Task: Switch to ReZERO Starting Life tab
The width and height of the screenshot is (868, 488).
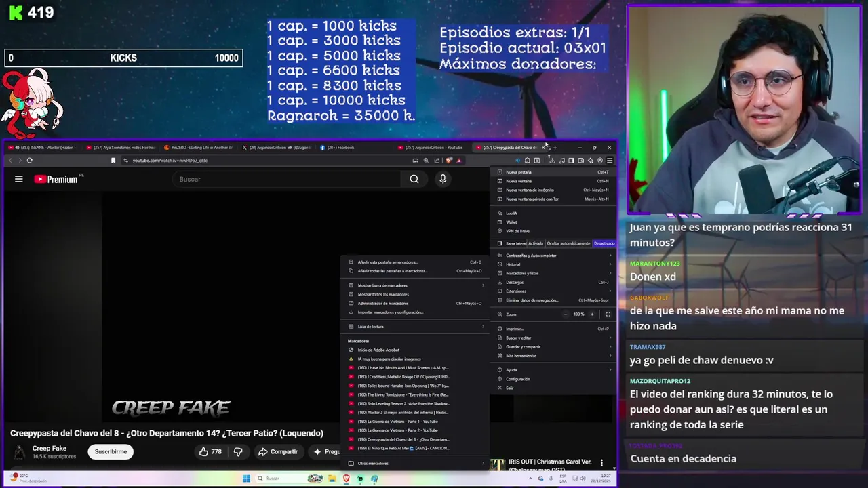Action: [x=198, y=147]
